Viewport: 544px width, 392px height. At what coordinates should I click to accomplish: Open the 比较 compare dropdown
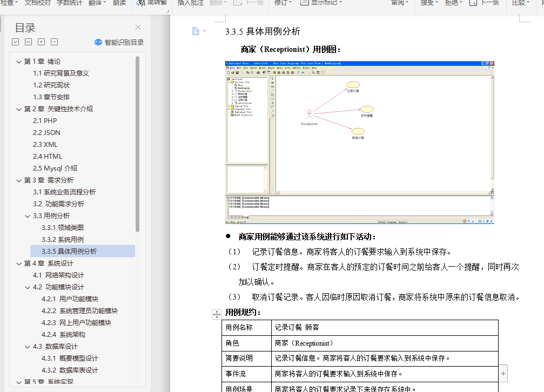521,3
